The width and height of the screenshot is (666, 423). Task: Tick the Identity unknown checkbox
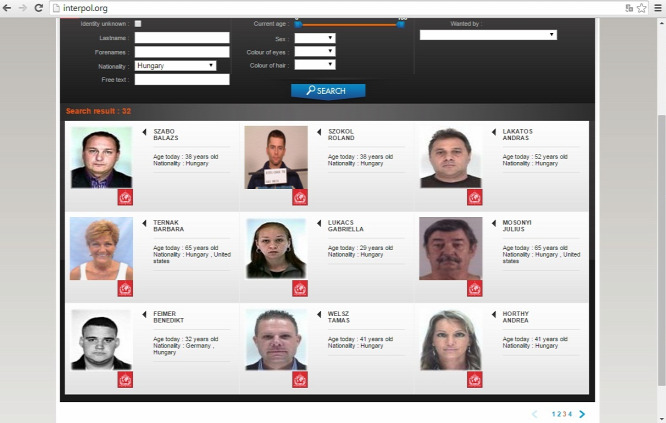tap(138, 24)
